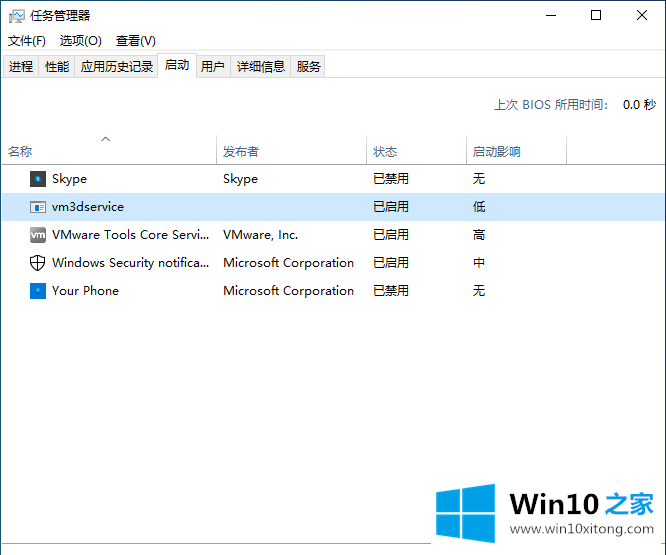
Task: Click the Skype publisher cell
Action: click(x=240, y=179)
